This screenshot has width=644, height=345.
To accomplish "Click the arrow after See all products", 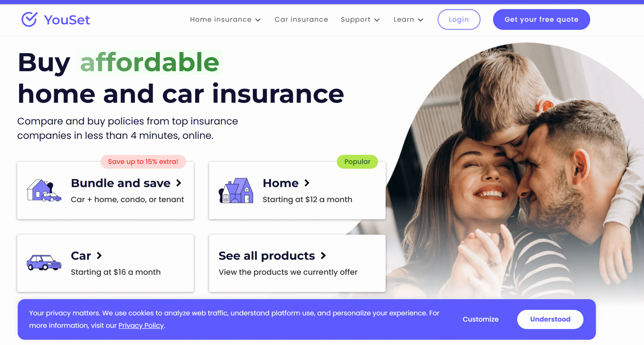I will (x=323, y=256).
